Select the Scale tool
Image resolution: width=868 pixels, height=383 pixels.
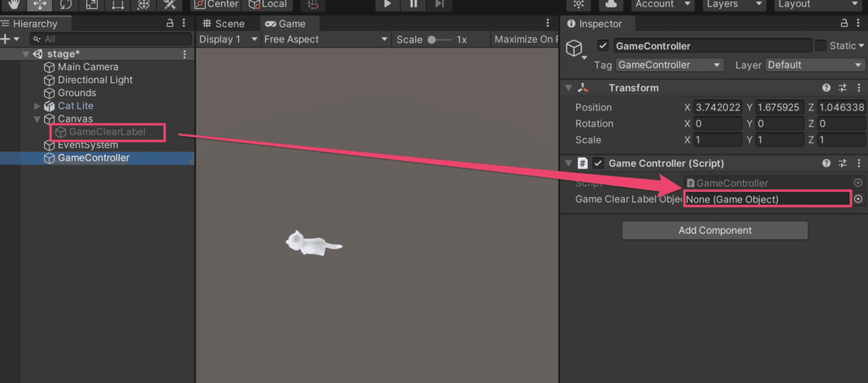[92, 4]
